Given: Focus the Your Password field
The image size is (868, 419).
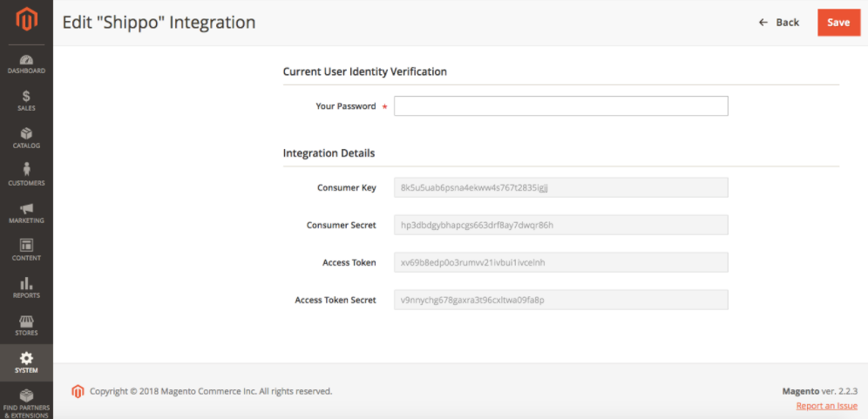Looking at the screenshot, I should (560, 105).
